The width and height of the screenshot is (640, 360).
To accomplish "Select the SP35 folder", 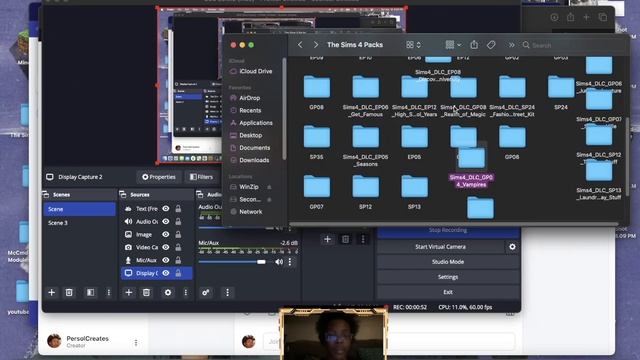I will tap(317, 137).
